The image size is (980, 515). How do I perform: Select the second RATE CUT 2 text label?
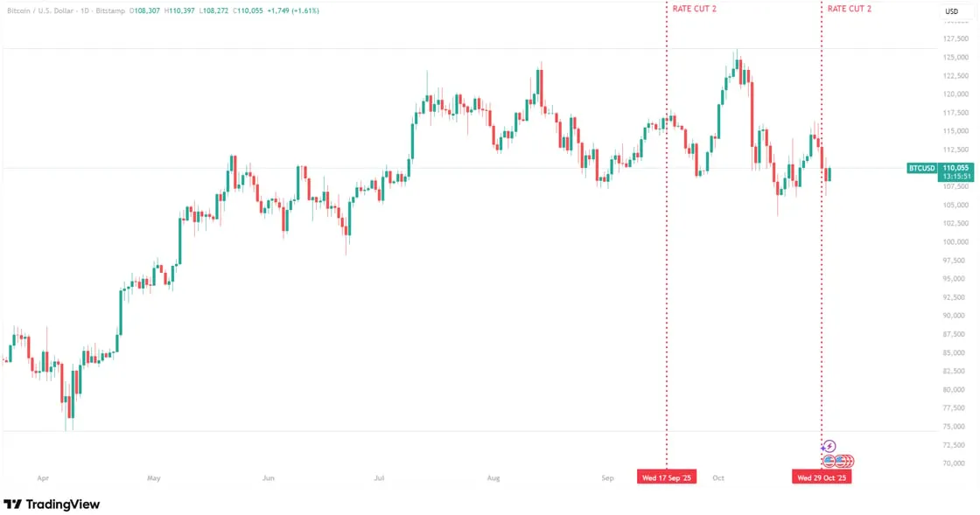850,9
